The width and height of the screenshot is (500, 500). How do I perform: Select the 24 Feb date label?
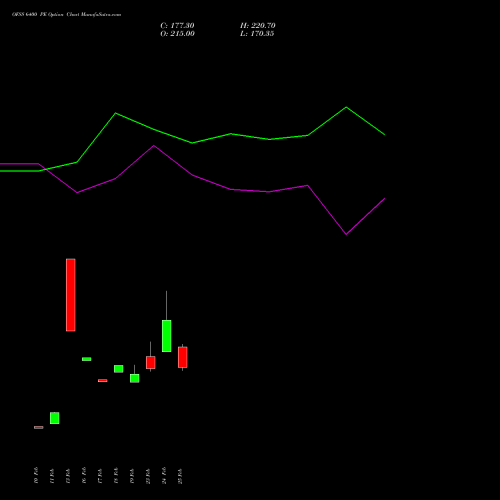tap(164, 475)
